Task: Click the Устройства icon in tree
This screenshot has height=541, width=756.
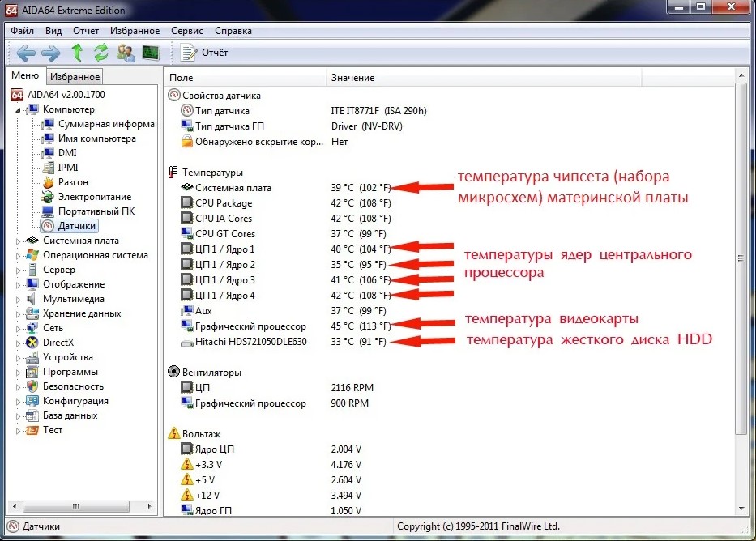Action: tap(32, 357)
